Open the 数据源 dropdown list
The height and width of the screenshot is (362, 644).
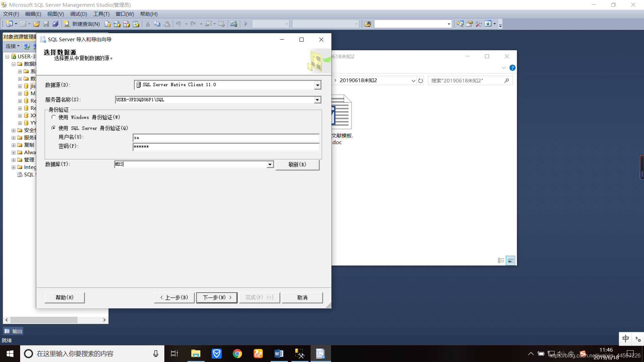tap(317, 85)
